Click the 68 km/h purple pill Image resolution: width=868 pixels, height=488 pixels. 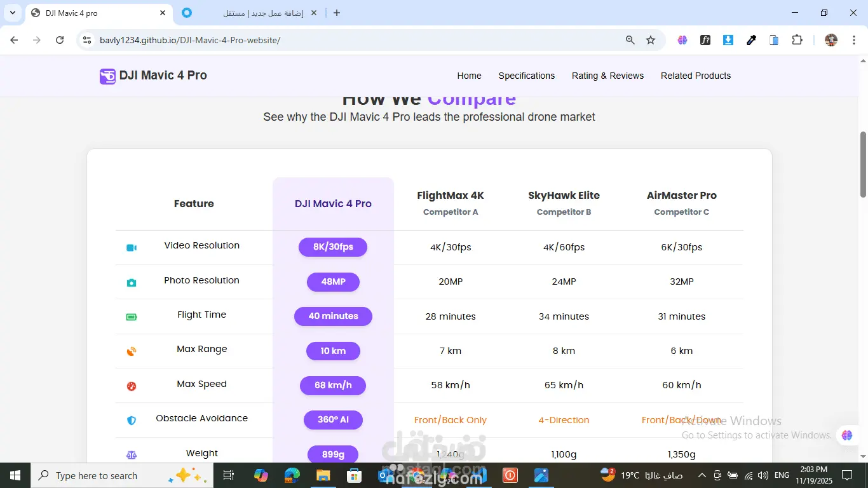click(333, 385)
